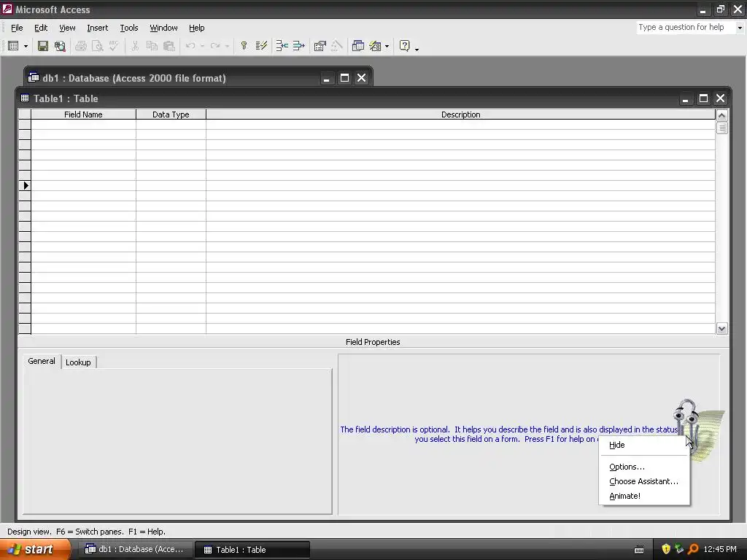Select Choose Assistant... menu entry
Screen dimensions: 747x560
point(644,481)
